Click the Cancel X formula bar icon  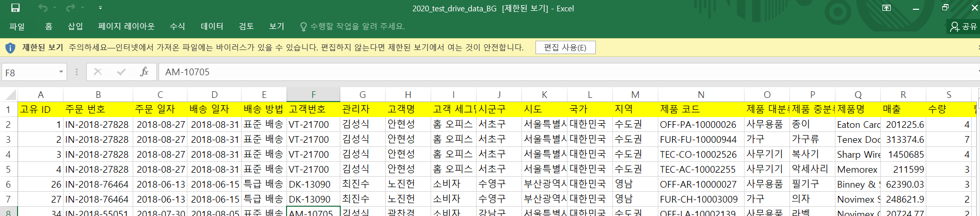click(98, 72)
